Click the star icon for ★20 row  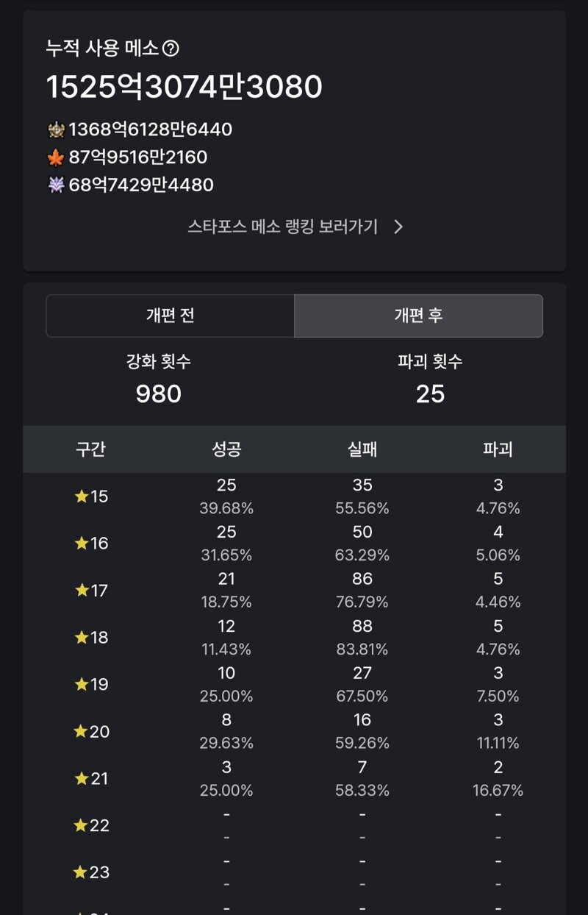82,731
